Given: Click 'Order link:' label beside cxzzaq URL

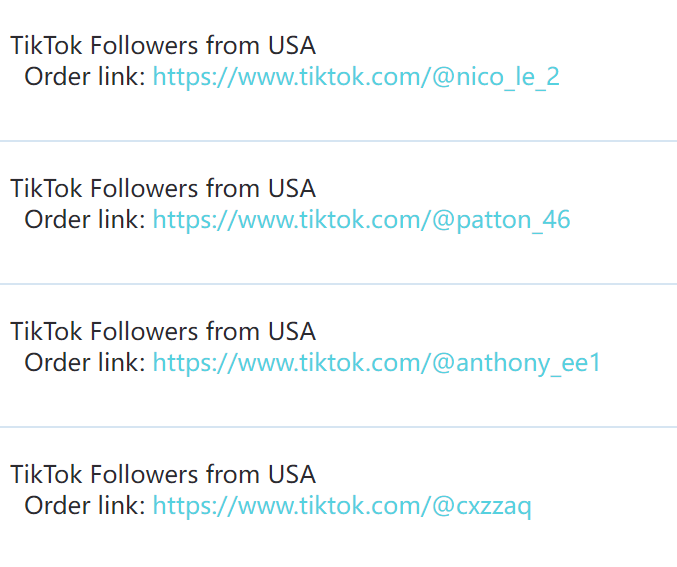Looking at the screenshot, I should [85, 505].
